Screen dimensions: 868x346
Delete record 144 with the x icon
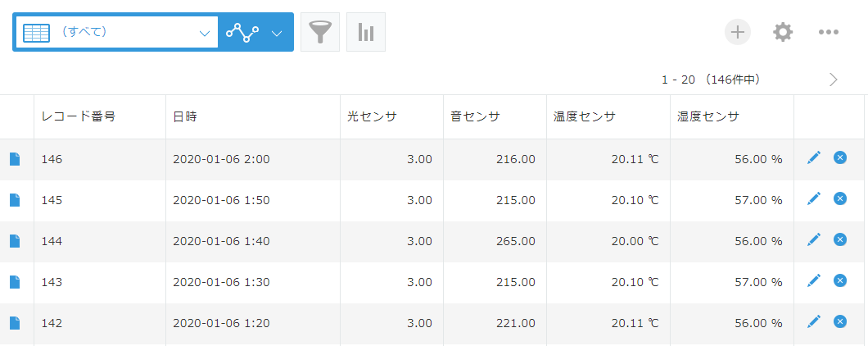pos(839,239)
